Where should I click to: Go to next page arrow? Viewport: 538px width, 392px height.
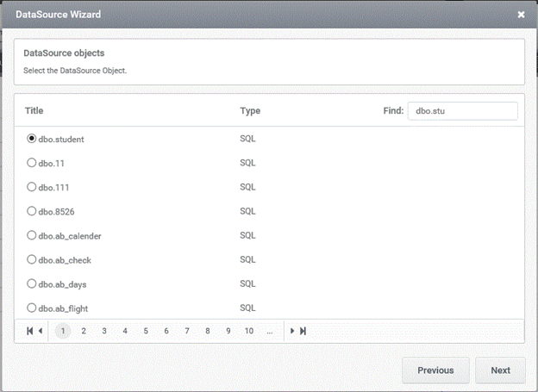click(292, 331)
